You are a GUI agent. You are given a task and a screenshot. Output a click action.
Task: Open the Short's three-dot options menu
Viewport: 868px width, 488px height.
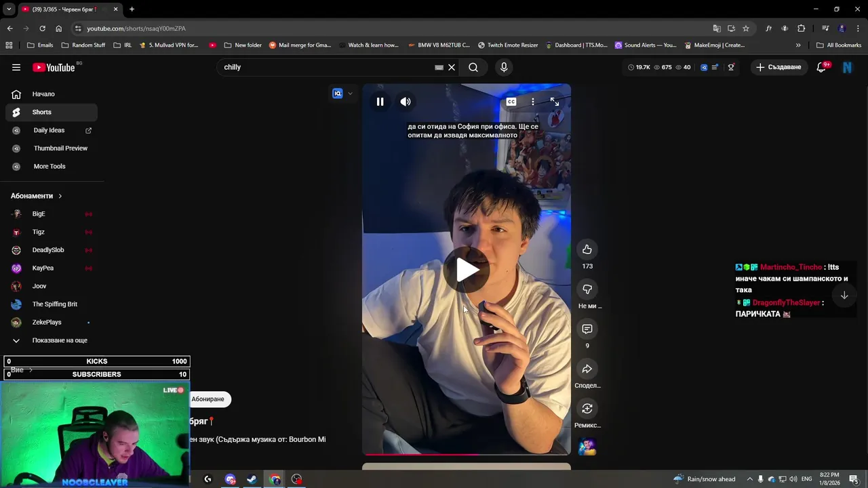[x=533, y=102]
